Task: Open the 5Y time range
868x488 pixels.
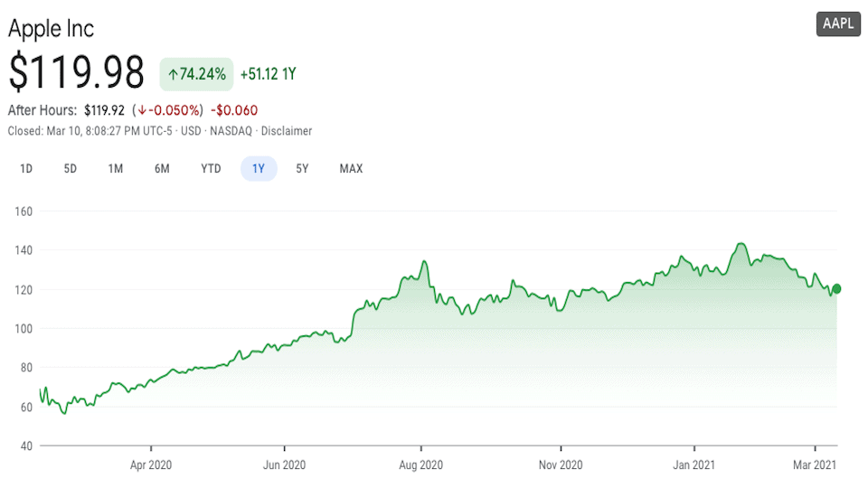Action: (x=303, y=168)
